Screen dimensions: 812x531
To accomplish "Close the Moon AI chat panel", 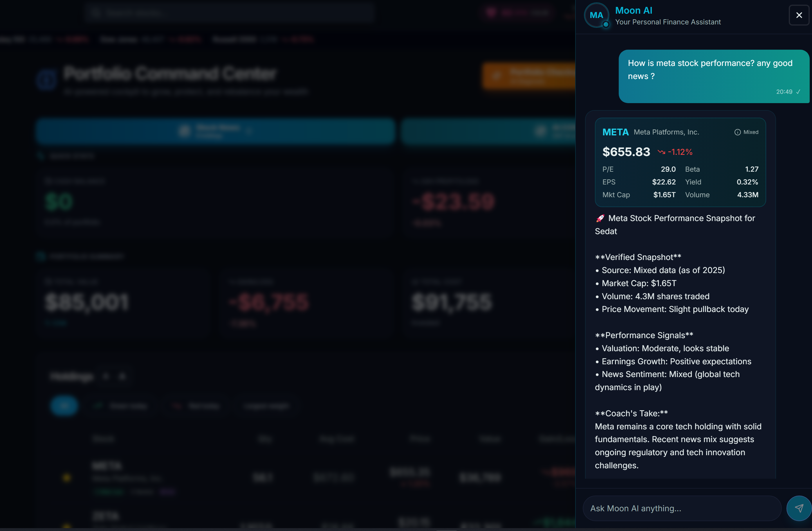I will pyautogui.click(x=799, y=15).
